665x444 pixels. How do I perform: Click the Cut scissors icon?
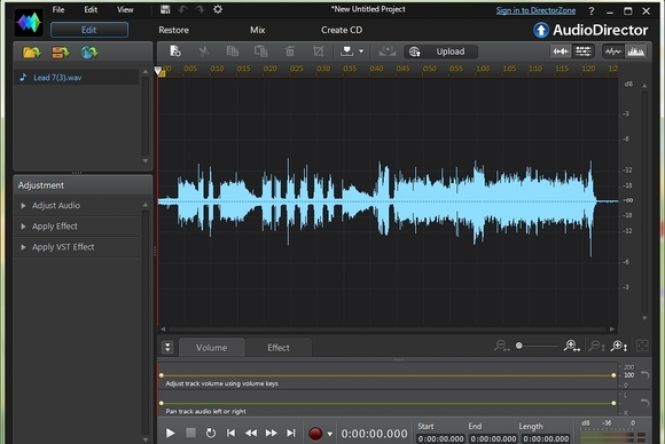(x=204, y=51)
